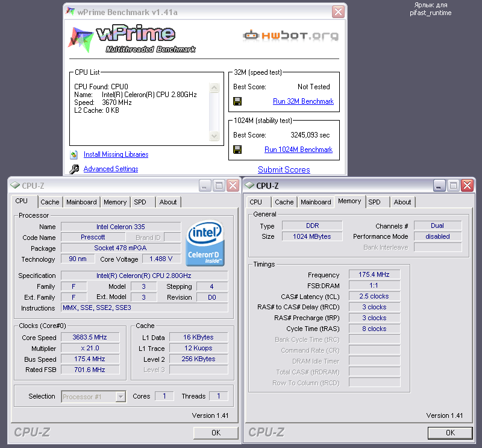Click the wPrime logo graphic

point(133,39)
